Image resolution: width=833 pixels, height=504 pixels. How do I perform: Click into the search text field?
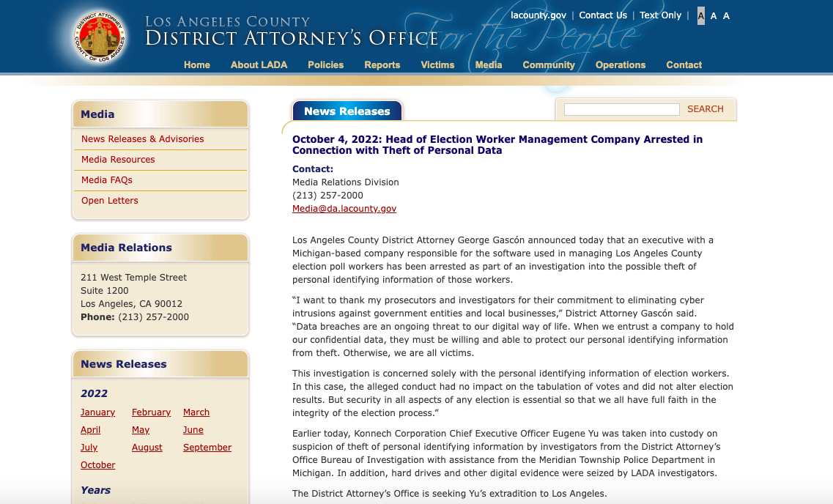(621, 109)
